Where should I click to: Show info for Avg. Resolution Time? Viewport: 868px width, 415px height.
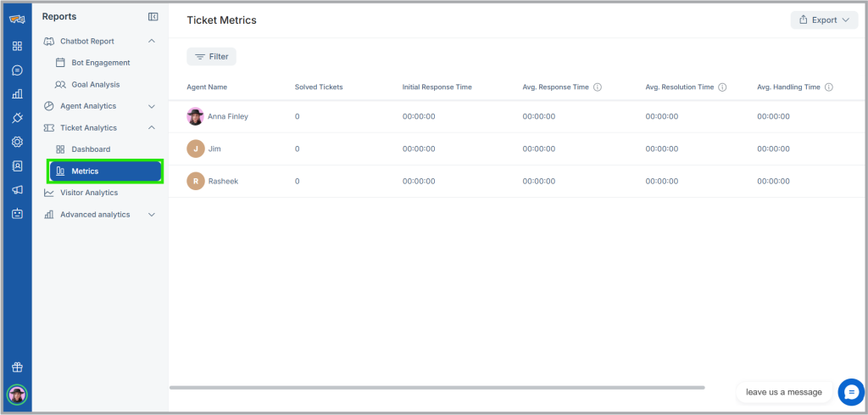[722, 87]
